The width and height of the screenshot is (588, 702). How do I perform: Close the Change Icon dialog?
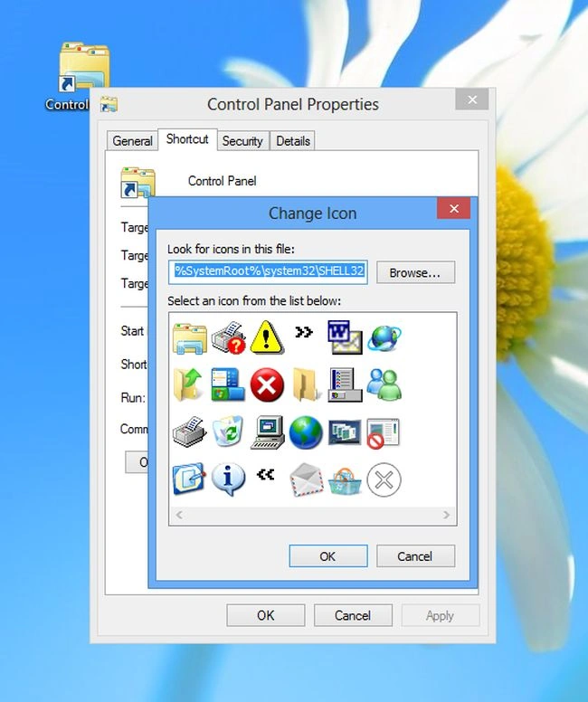point(453,209)
